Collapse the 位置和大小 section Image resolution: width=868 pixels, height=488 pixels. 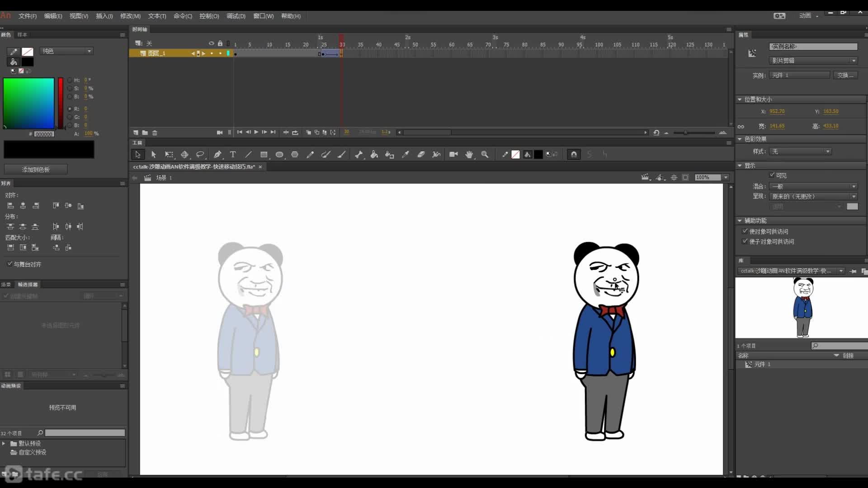tap(740, 99)
